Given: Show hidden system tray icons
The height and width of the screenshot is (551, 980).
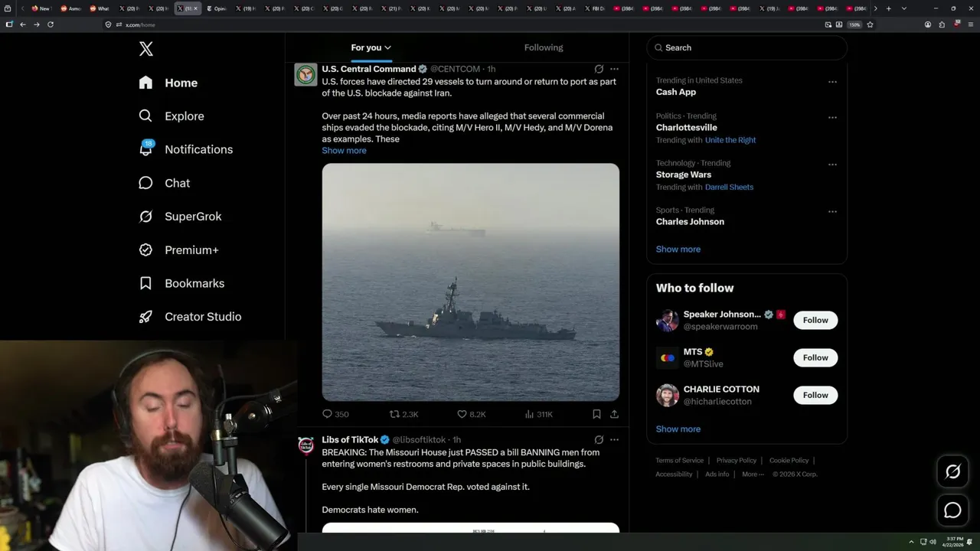Looking at the screenshot, I should 911,542.
